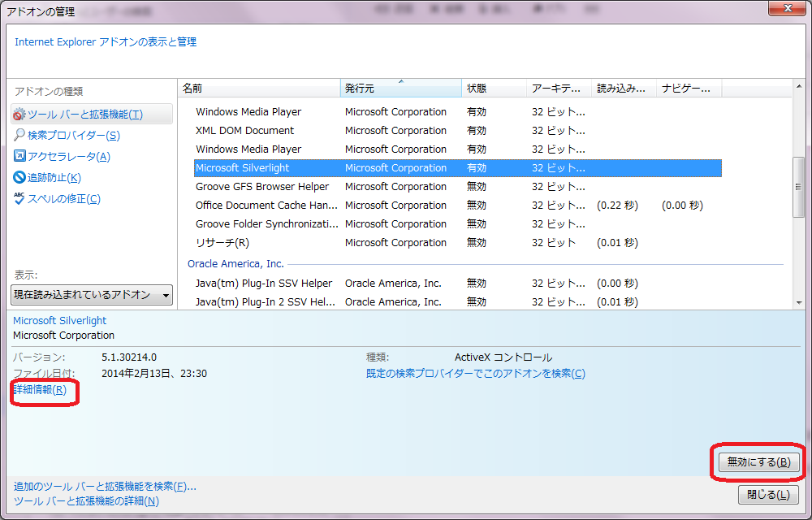Select the Java(tm) Plug-In 2 SSV Hel... row
The height and width of the screenshot is (520, 812).
458,302
